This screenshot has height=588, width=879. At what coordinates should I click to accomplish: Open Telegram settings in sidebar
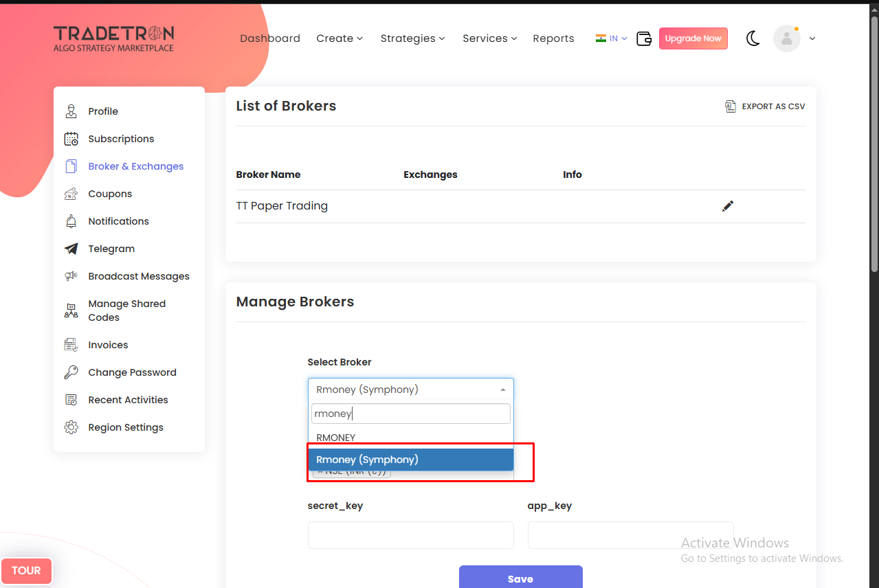pyautogui.click(x=111, y=249)
